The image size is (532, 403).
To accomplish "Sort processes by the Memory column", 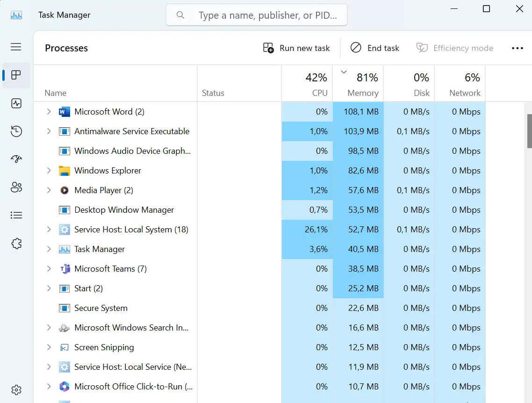I will point(358,83).
